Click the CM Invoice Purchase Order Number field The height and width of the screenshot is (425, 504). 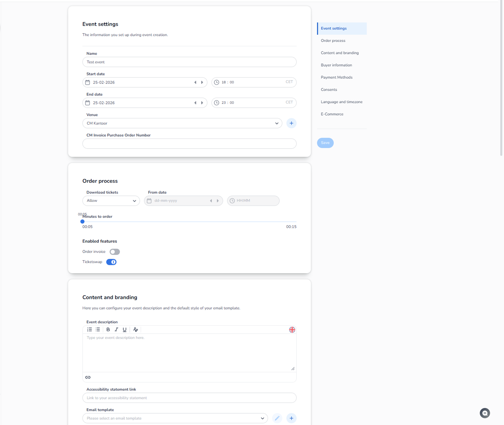pyautogui.click(x=189, y=144)
